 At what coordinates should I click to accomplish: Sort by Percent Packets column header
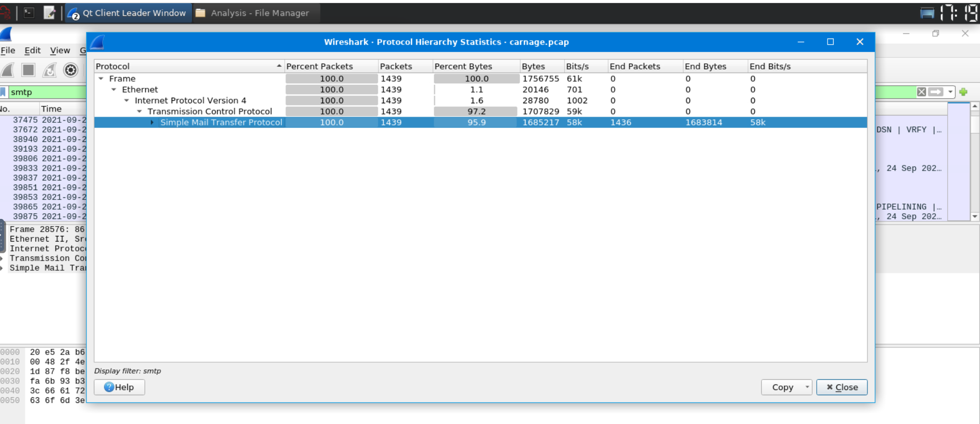pos(332,66)
